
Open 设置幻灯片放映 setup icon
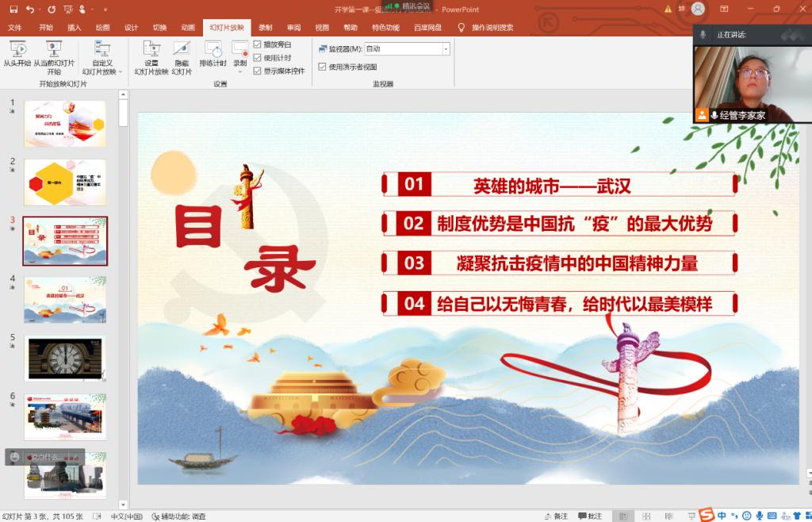pyautogui.click(x=151, y=49)
